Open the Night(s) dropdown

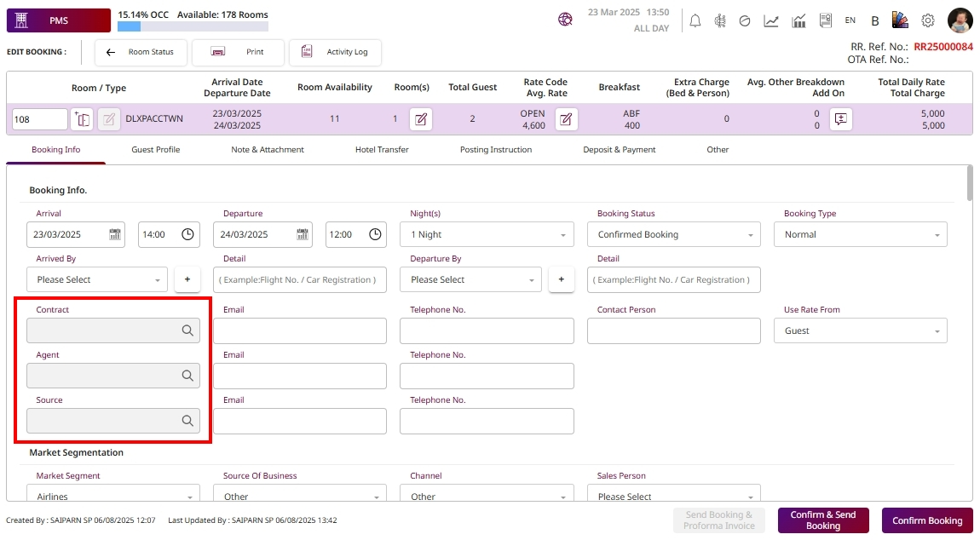487,234
